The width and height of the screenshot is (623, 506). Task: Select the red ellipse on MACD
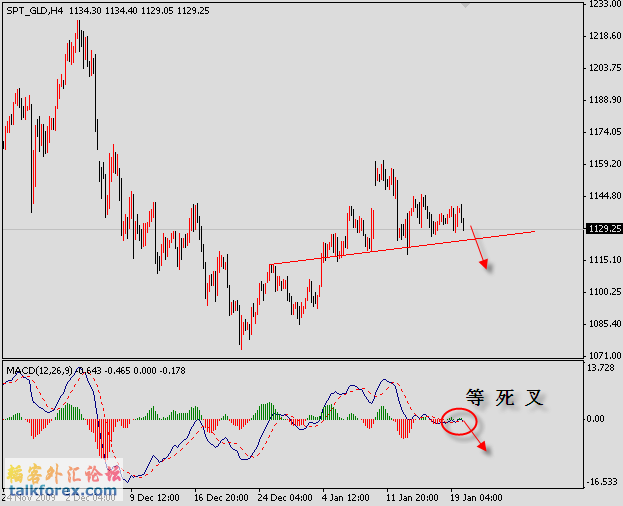(x=459, y=420)
